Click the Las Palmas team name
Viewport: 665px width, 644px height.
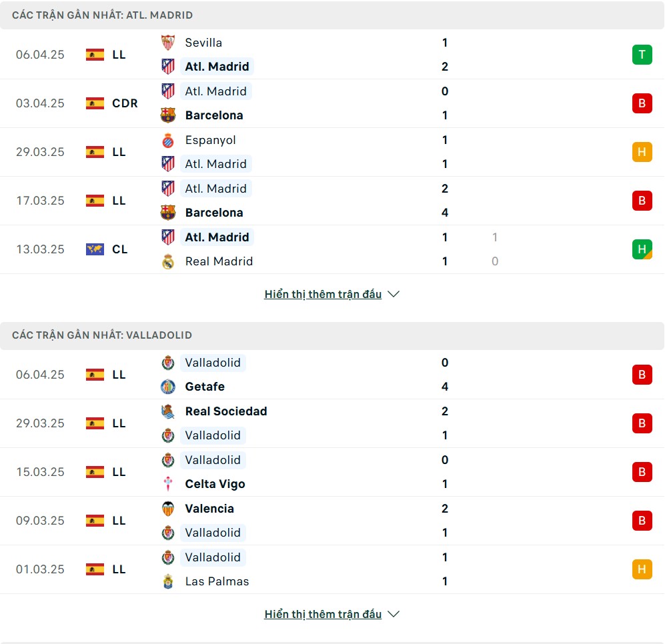click(217, 581)
